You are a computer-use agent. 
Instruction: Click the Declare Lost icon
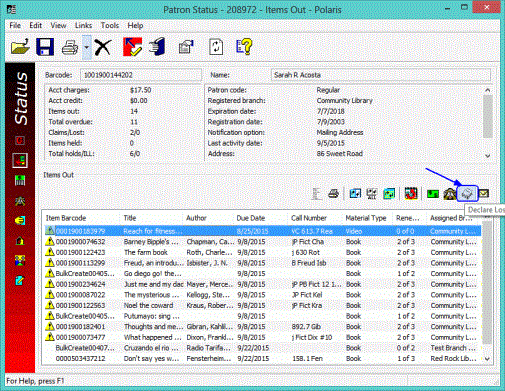(x=467, y=194)
